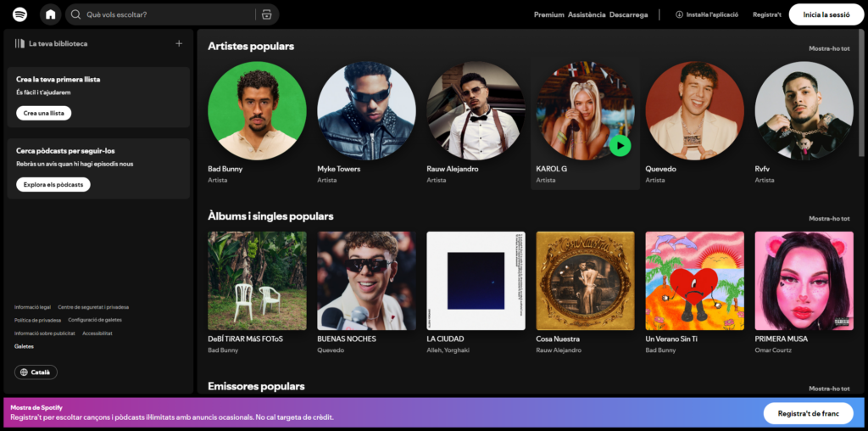The height and width of the screenshot is (431, 868).
Task: Click the globe icon on the language button
Action: tap(24, 372)
